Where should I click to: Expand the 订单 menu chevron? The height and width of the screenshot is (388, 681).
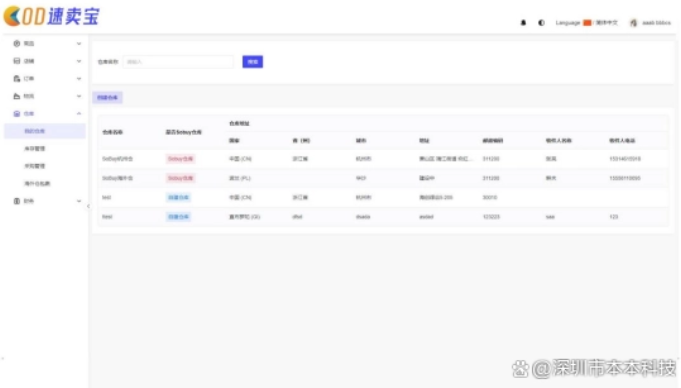[x=79, y=79]
